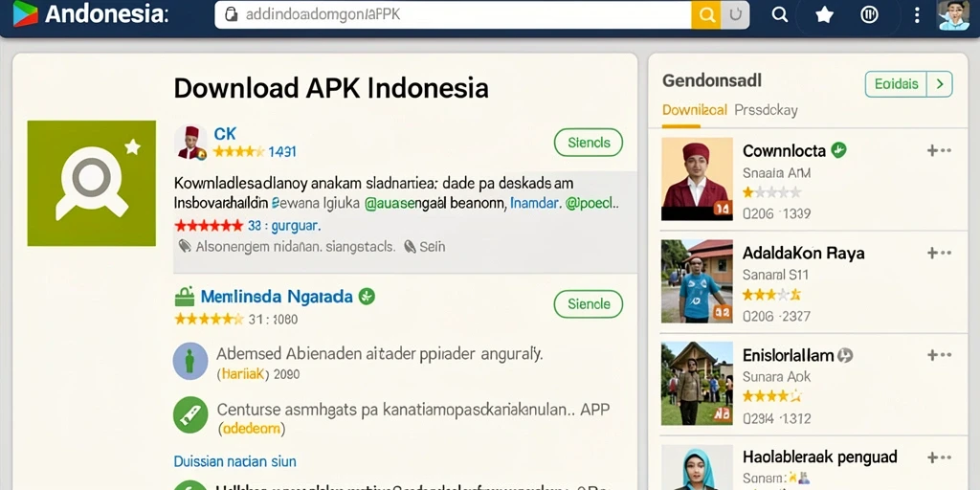
Task: Open the Inamdar link
Action: click(x=535, y=203)
